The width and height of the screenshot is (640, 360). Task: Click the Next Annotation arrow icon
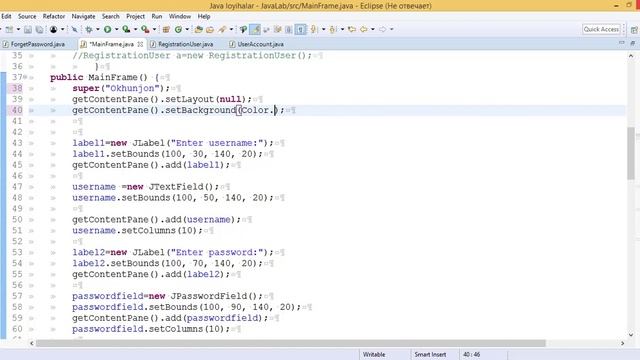[x=314, y=29]
